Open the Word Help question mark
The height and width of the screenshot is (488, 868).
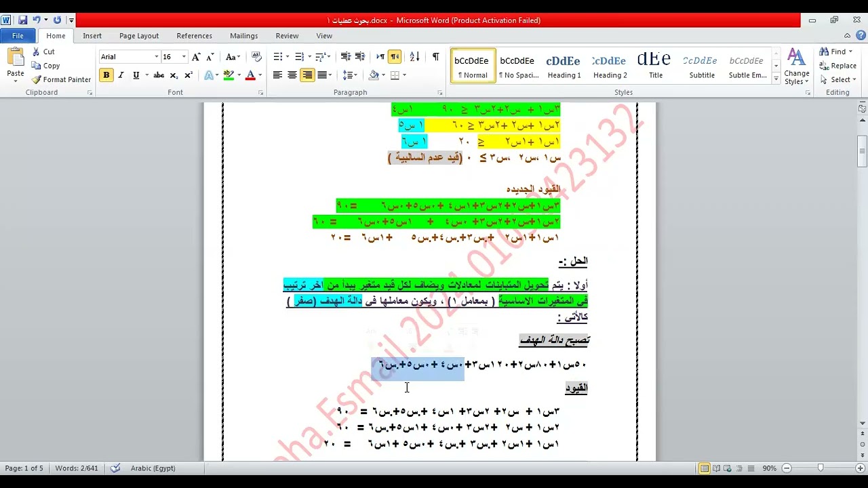(860, 36)
